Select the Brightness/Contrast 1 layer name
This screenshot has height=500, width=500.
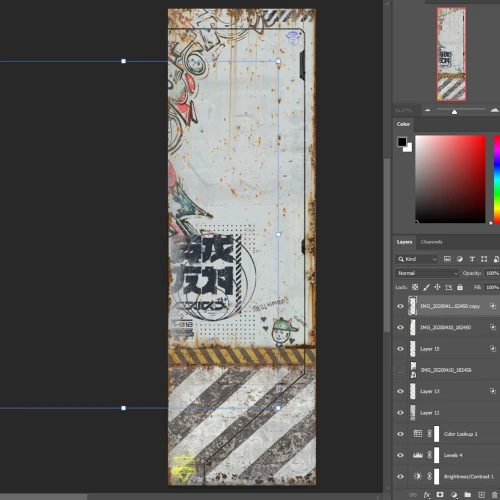pyautogui.click(x=469, y=477)
